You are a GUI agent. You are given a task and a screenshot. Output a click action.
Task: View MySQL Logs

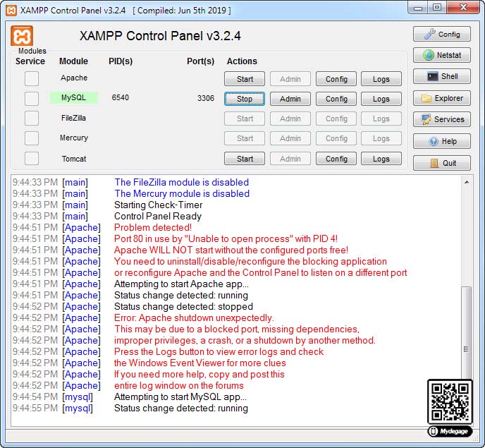(x=381, y=99)
